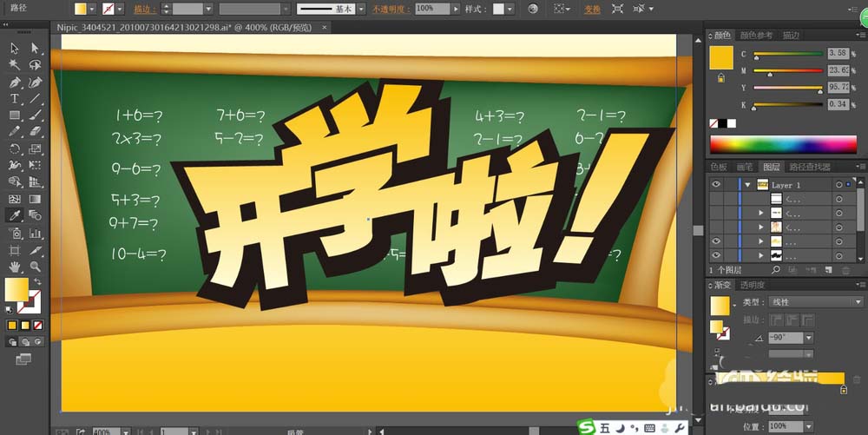Screen dimensions: 868x435
Task: Switch to the 颜色参考 tab
Action: pos(756,36)
